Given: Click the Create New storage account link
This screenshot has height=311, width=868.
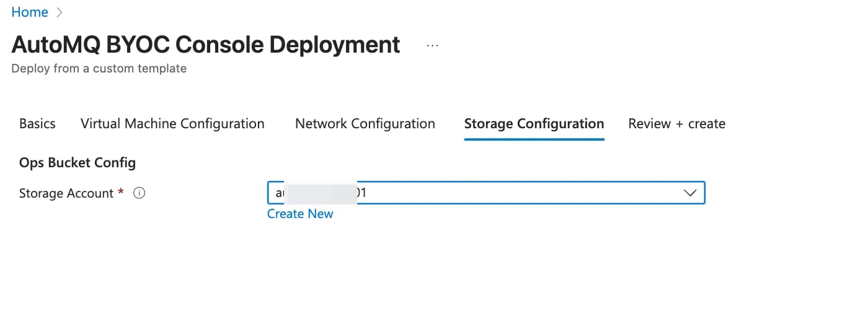Looking at the screenshot, I should [300, 214].
